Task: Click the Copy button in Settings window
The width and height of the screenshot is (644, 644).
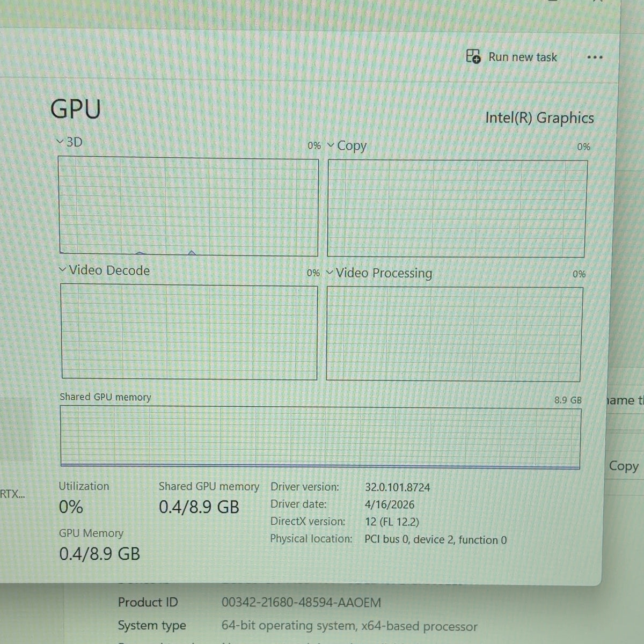Action: (624, 466)
